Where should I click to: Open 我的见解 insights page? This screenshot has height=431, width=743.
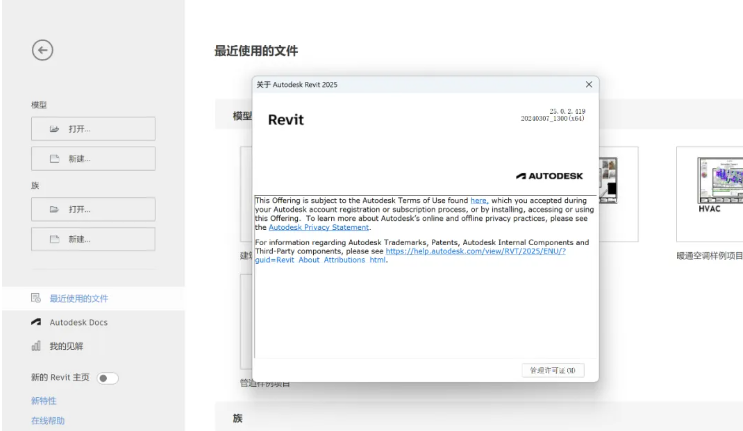pyautogui.click(x=67, y=346)
